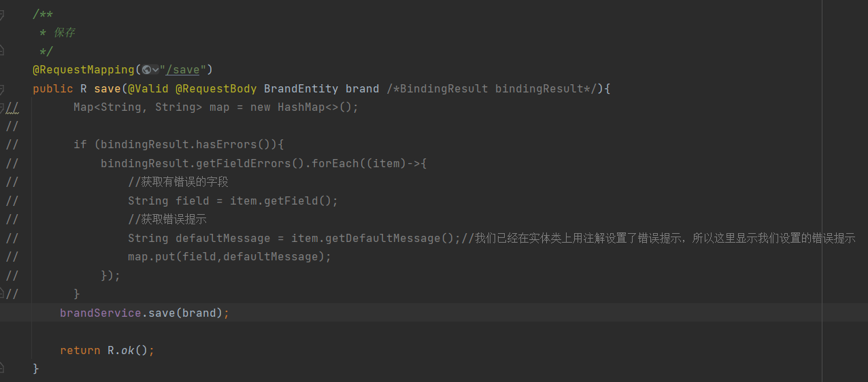
Task: Open the "/save" URL mapping link
Action: click(183, 70)
